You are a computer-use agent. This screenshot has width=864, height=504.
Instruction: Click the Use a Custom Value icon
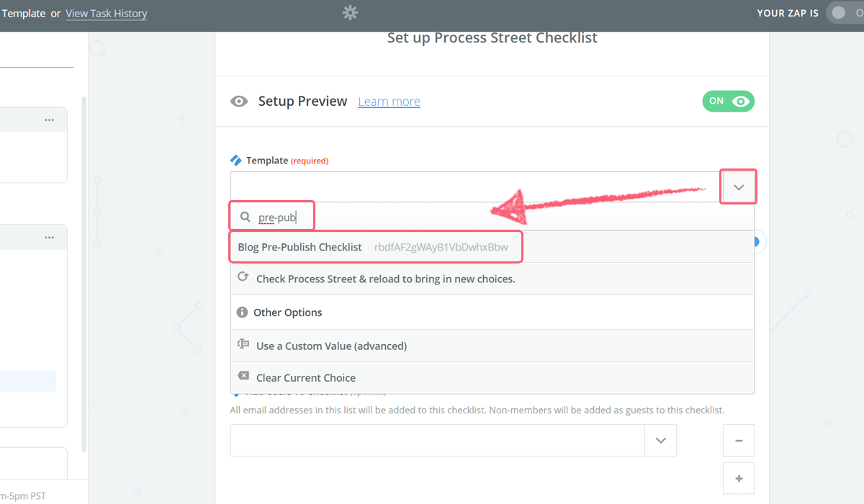point(243,345)
